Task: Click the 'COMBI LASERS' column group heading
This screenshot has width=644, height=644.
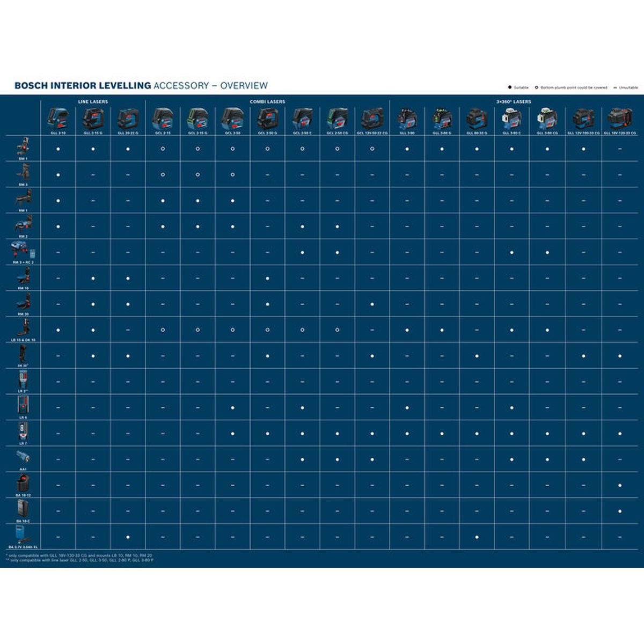Action: click(x=267, y=101)
